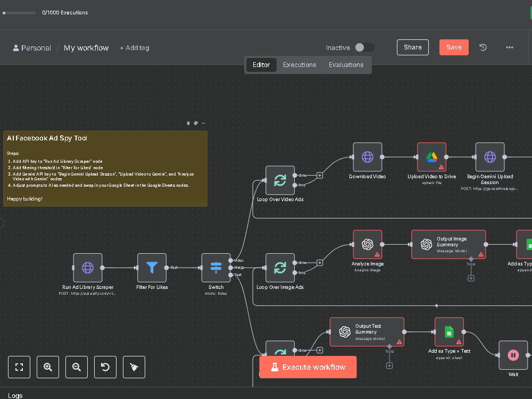Screen dimensions: 532x399
Task: Add node after Loop Over Video Ads done output
Action: click(x=320, y=176)
